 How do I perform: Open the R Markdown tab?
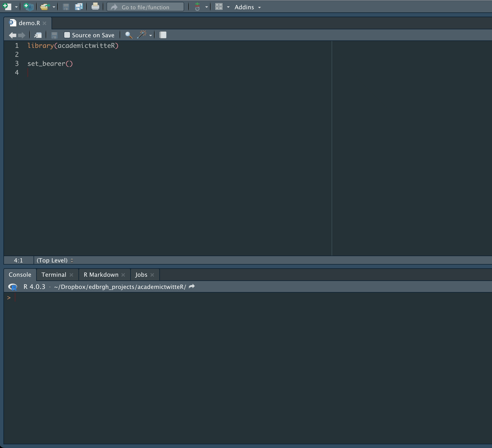pyautogui.click(x=101, y=275)
